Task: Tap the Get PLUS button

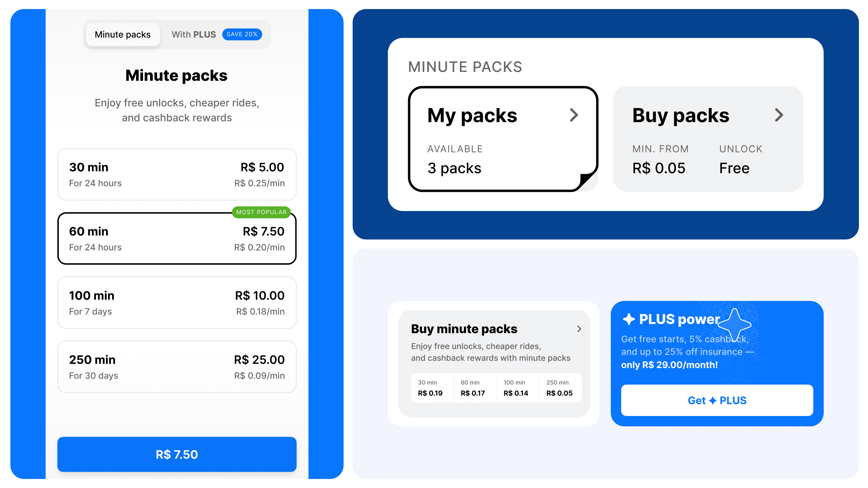Action: 717,400
